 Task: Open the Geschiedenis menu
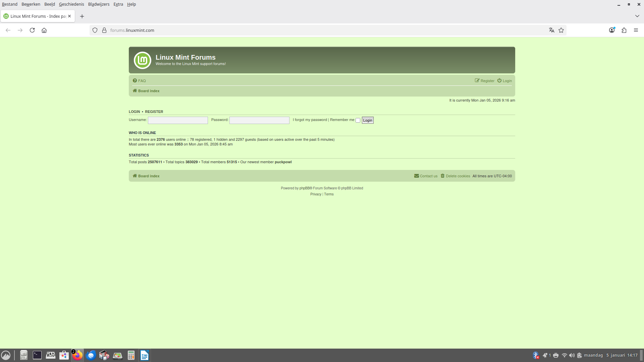[x=71, y=4]
